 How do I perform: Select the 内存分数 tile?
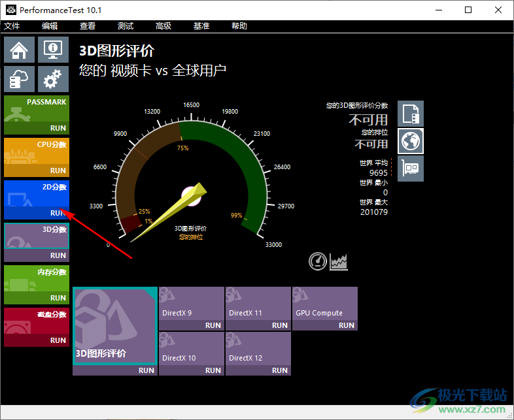pos(37,278)
